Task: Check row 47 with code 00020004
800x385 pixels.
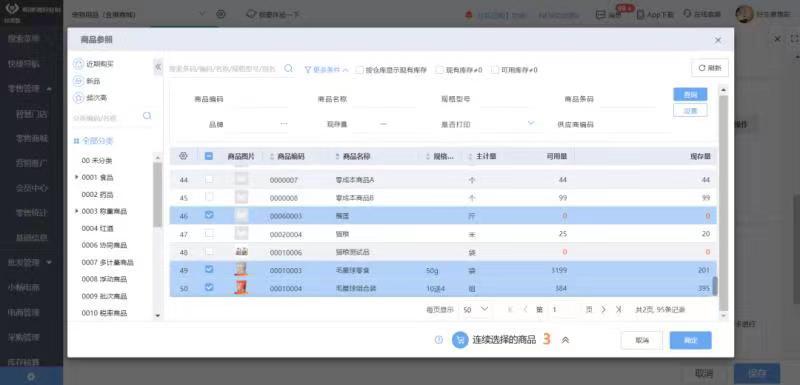Action: [x=209, y=234]
